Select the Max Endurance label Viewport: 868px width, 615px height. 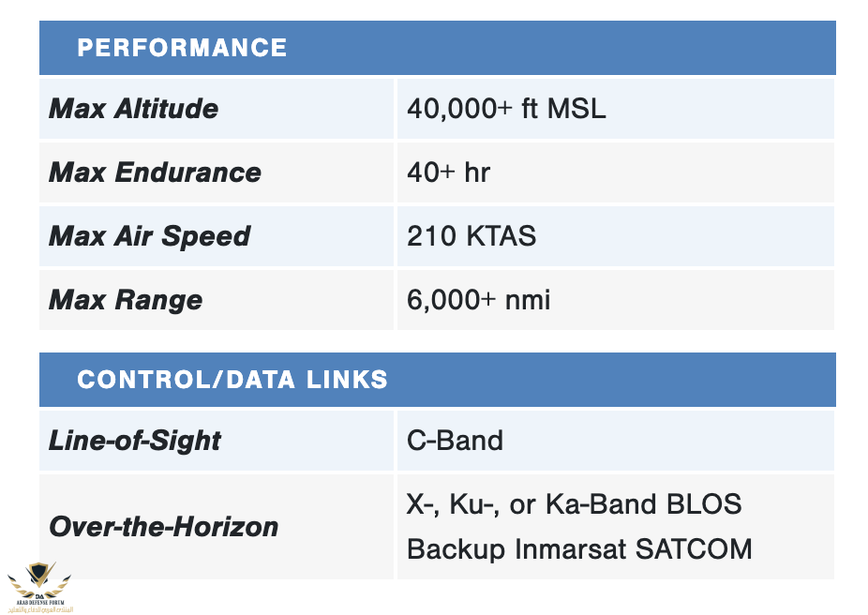(x=155, y=172)
